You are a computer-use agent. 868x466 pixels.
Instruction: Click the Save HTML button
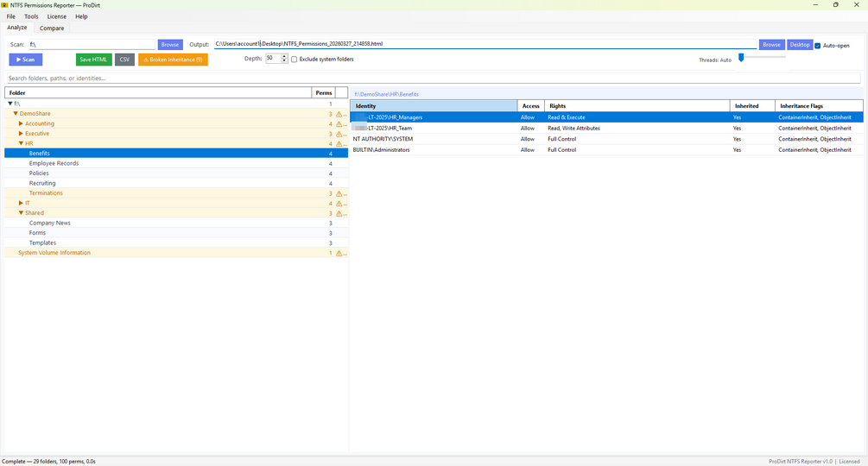tap(93, 60)
